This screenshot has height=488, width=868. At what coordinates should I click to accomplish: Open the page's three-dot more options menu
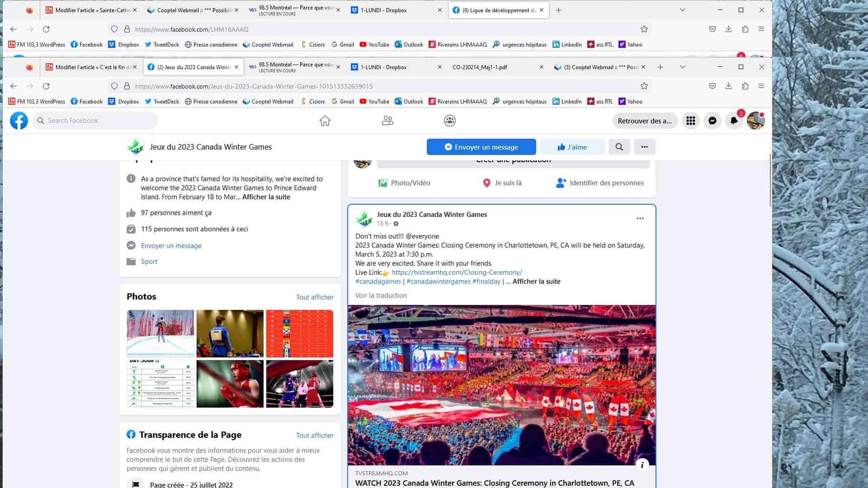[x=644, y=147]
